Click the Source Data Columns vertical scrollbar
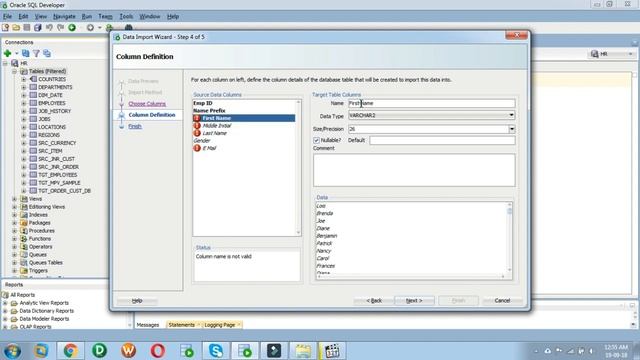 (x=298, y=167)
